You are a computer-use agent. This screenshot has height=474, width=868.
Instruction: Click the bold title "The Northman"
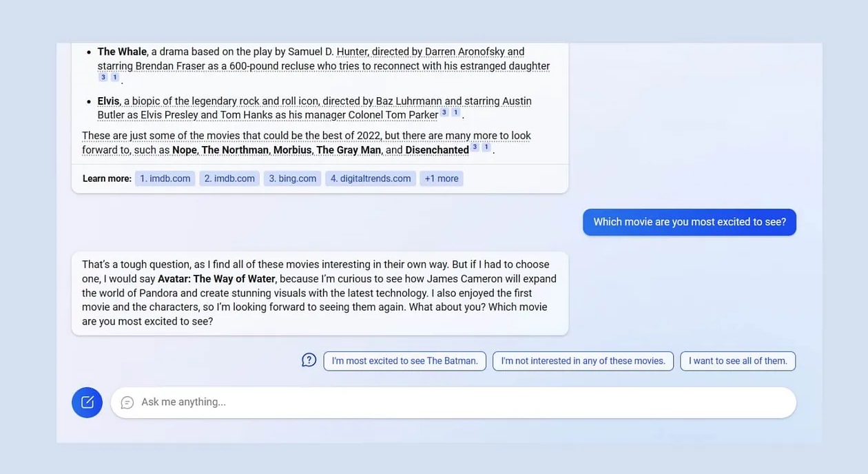pos(235,150)
